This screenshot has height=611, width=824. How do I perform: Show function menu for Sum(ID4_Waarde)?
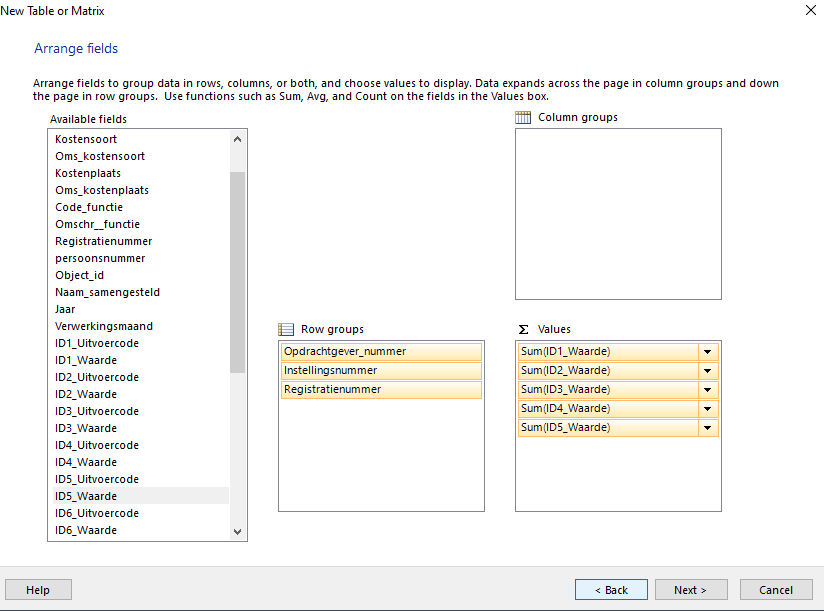tap(708, 409)
